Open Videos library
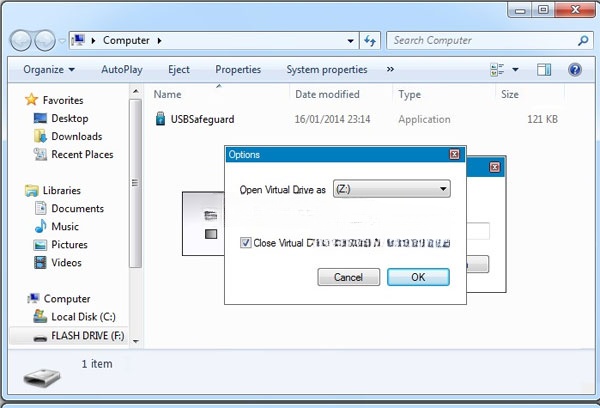 pyautogui.click(x=66, y=263)
